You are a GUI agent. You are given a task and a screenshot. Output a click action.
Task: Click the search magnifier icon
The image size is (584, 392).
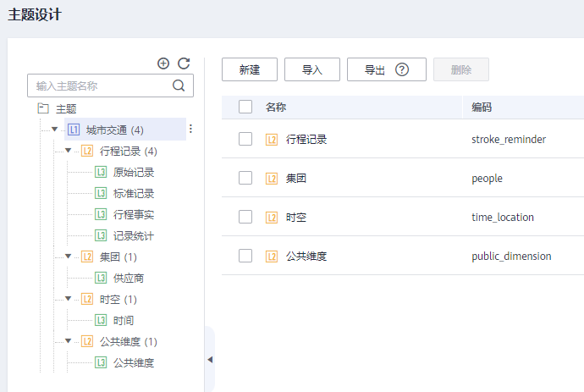click(179, 86)
